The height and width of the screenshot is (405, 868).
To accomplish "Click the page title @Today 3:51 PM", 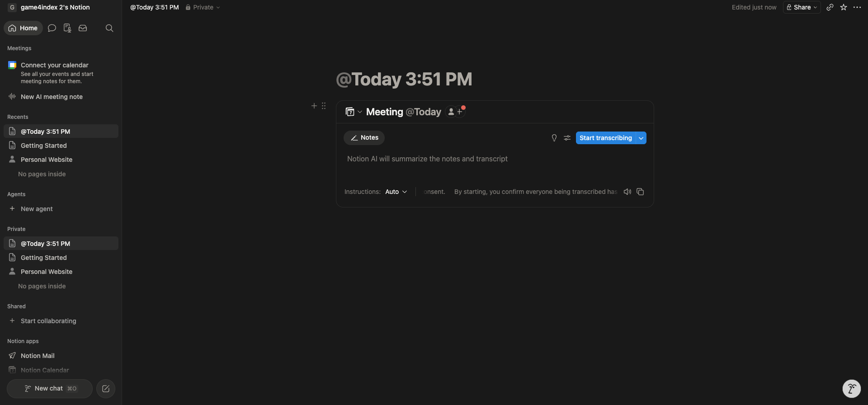I will [x=404, y=79].
